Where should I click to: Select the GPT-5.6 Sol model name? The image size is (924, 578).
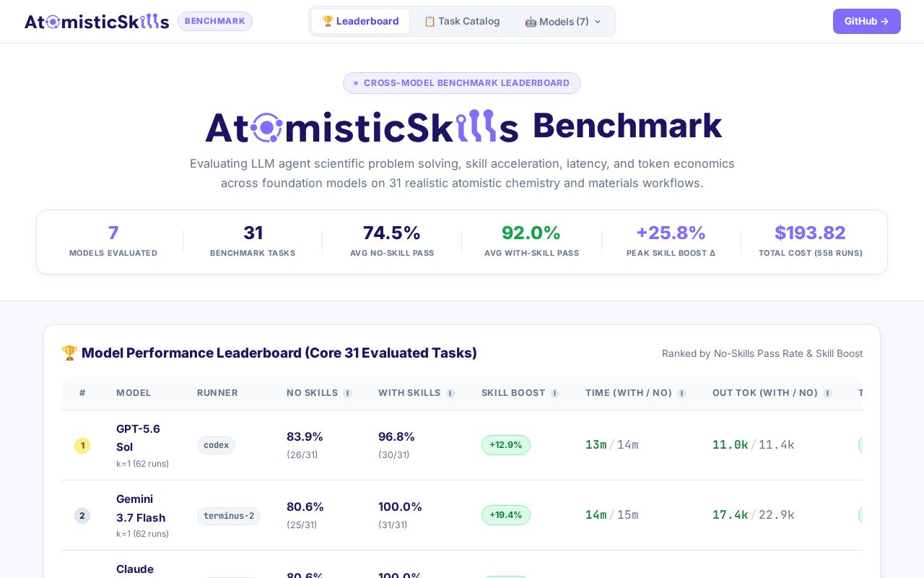pyautogui.click(x=138, y=438)
